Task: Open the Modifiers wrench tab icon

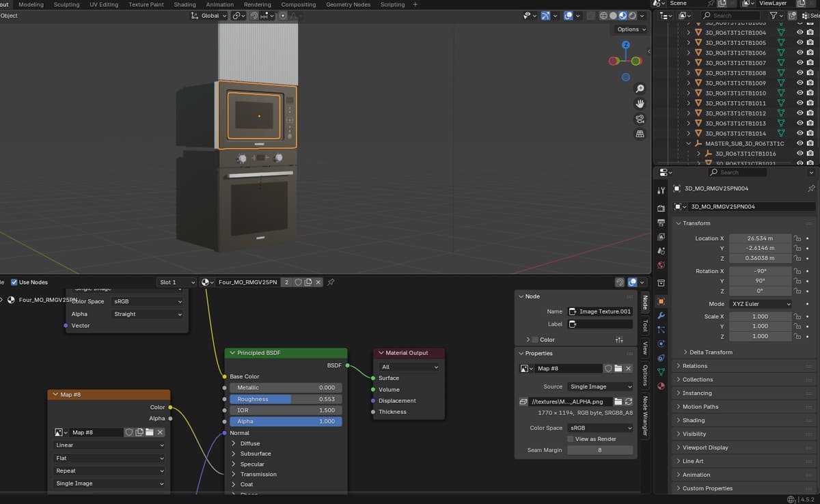Action: [661, 316]
